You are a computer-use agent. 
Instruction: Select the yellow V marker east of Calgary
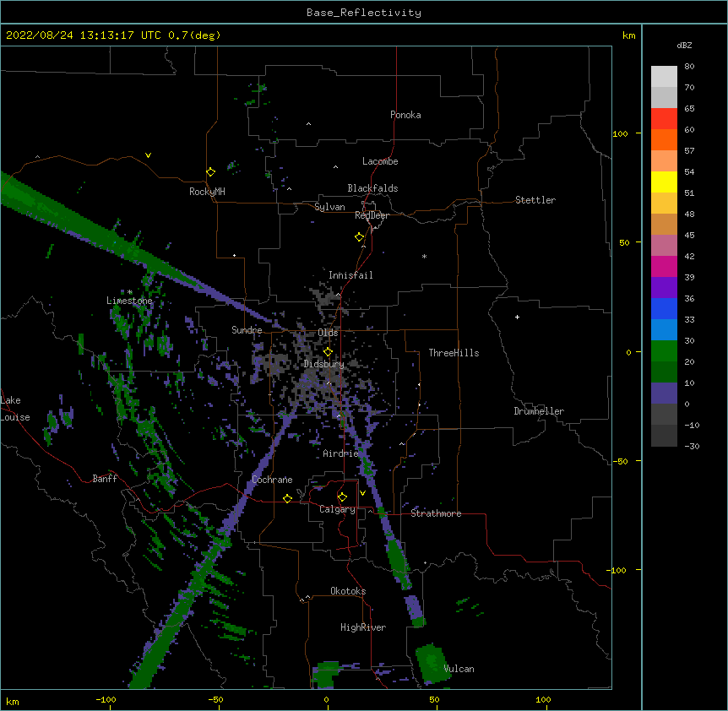point(362,493)
